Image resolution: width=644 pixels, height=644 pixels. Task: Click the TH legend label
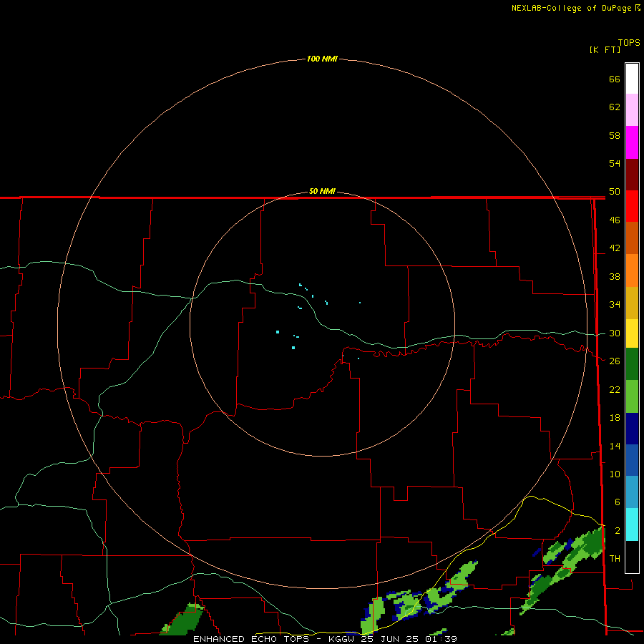coord(615,559)
